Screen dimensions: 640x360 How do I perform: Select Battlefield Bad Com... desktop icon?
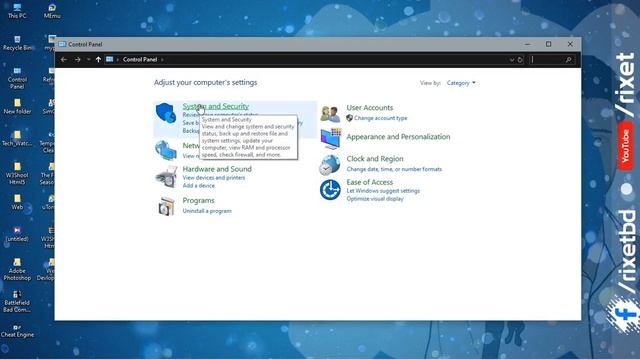click(17, 301)
